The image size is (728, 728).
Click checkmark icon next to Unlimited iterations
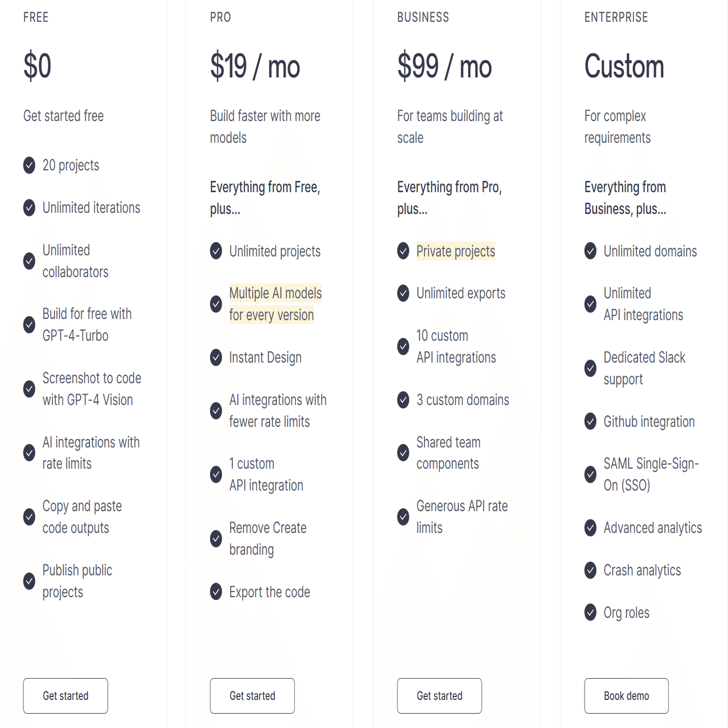(x=29, y=208)
